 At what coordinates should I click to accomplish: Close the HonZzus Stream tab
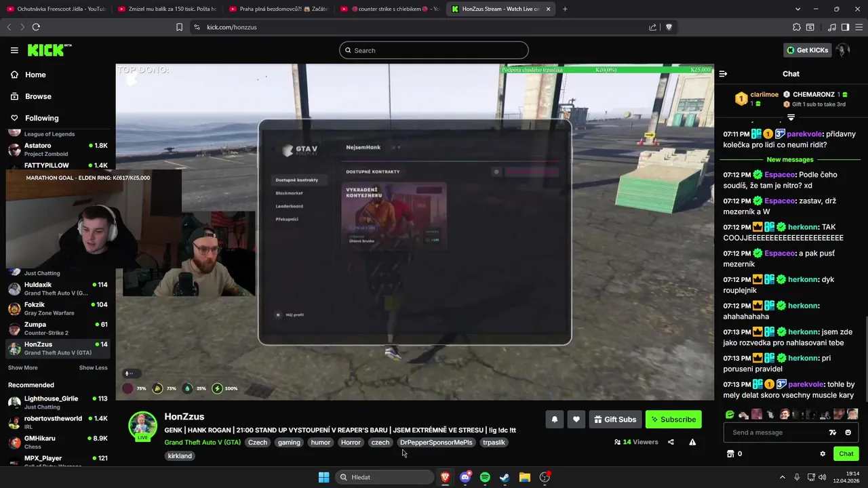click(548, 9)
